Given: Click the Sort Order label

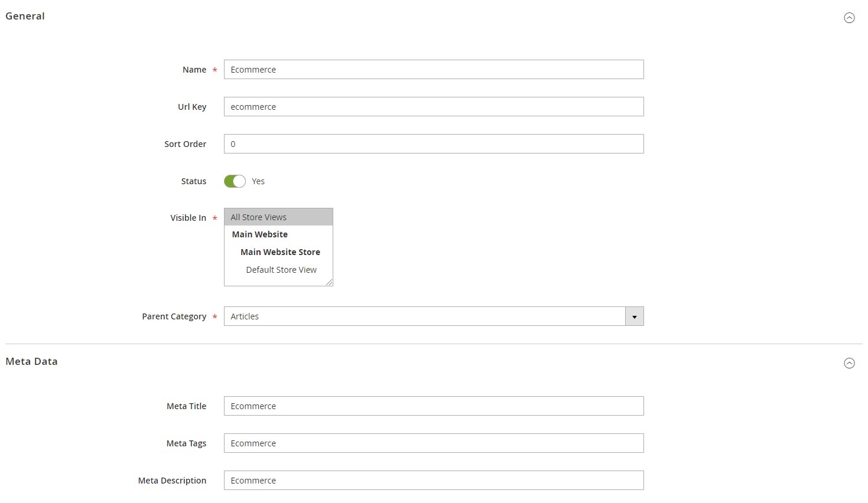Looking at the screenshot, I should point(186,144).
